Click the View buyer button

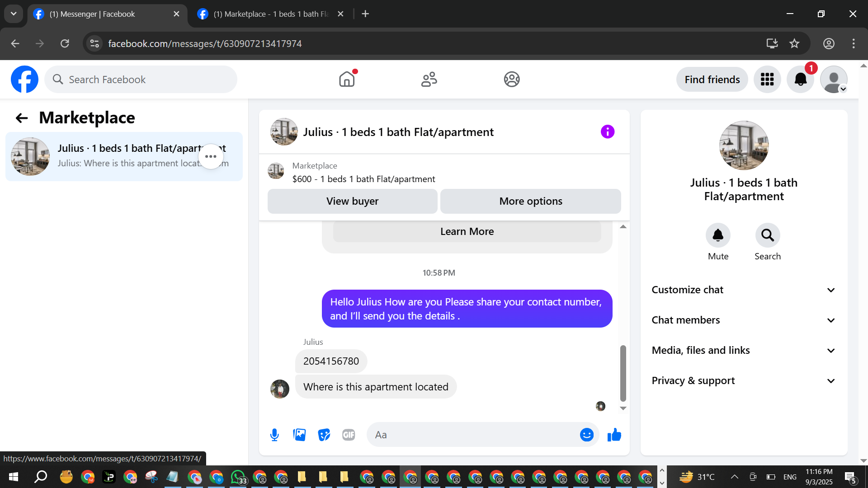(353, 201)
